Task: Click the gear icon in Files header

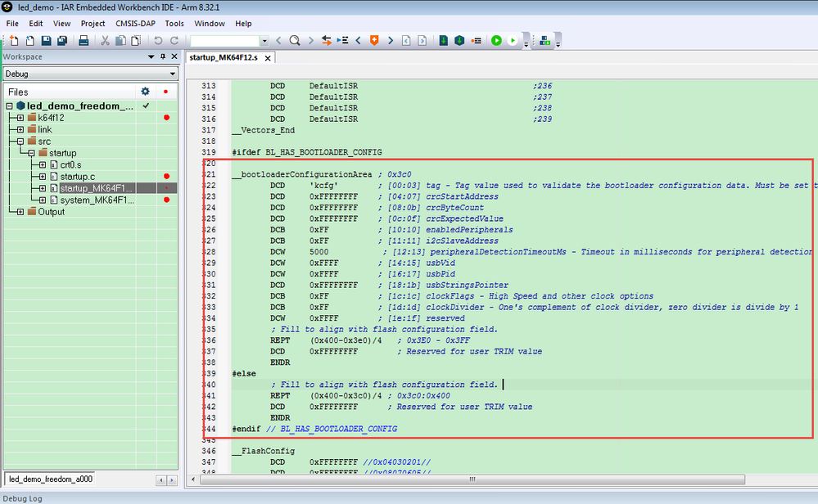Action: pos(145,92)
